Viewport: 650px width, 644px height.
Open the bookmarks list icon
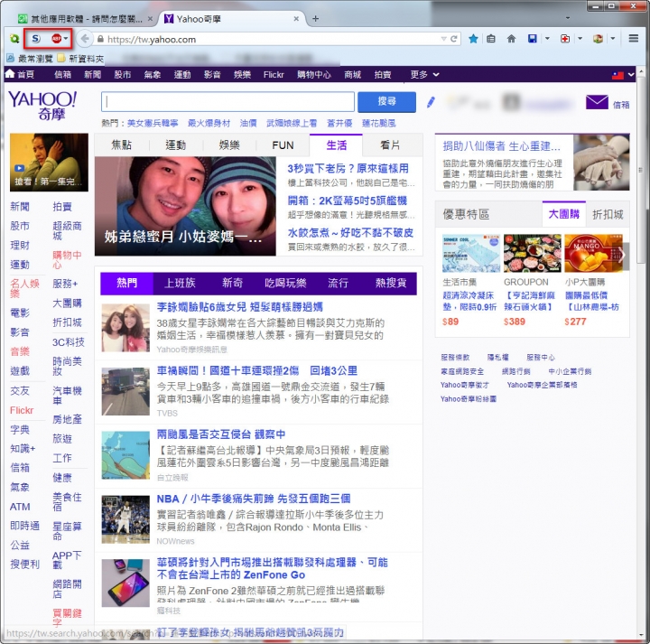(x=491, y=39)
